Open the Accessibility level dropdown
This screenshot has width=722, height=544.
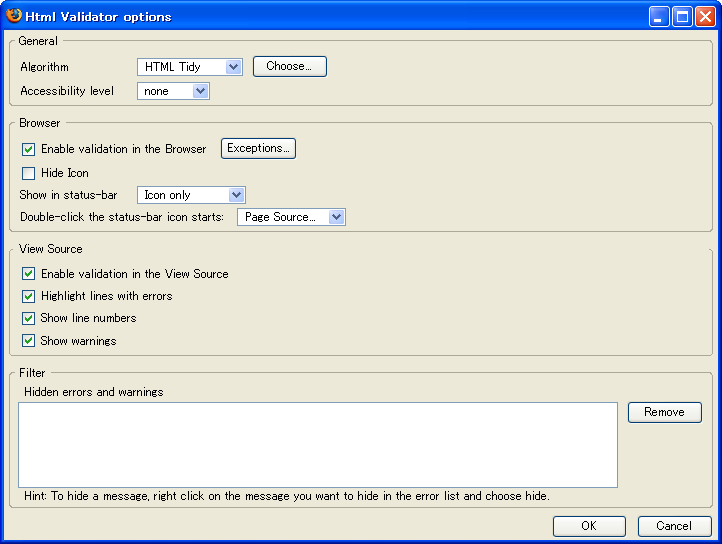[173, 91]
